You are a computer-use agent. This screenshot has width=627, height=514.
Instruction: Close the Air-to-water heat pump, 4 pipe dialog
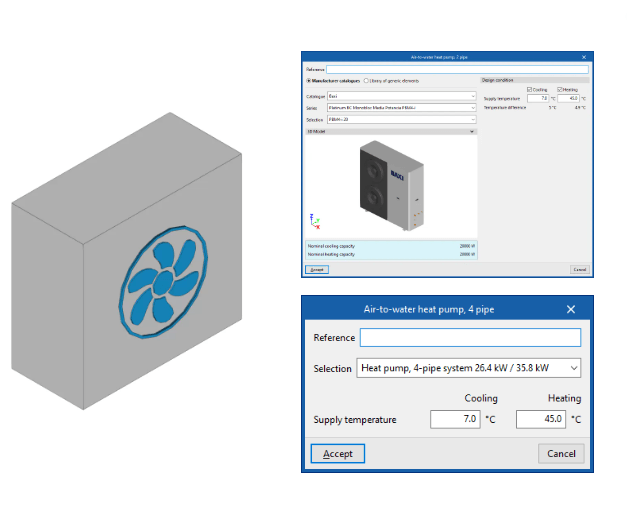click(x=571, y=309)
